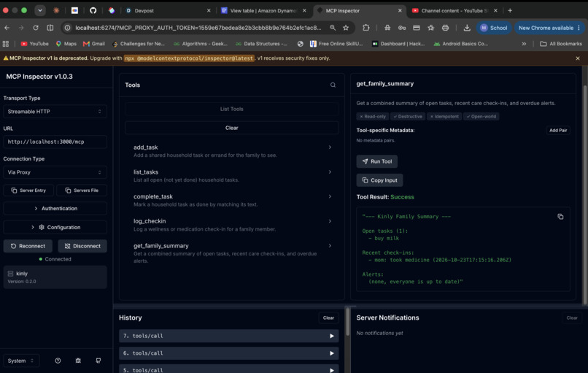Switch to the Devpost tab
The height and width of the screenshot is (373, 588).
pos(169,10)
